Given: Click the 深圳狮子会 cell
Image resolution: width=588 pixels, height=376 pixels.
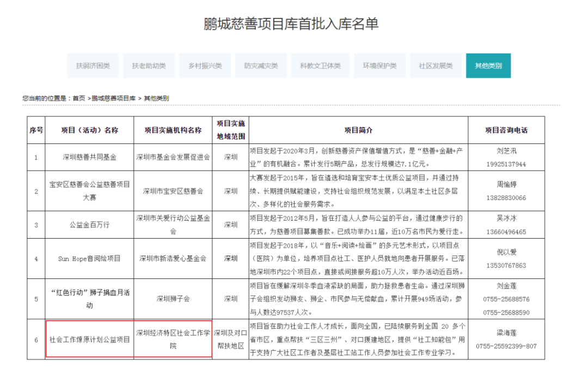Looking at the screenshot, I should click(x=173, y=299).
